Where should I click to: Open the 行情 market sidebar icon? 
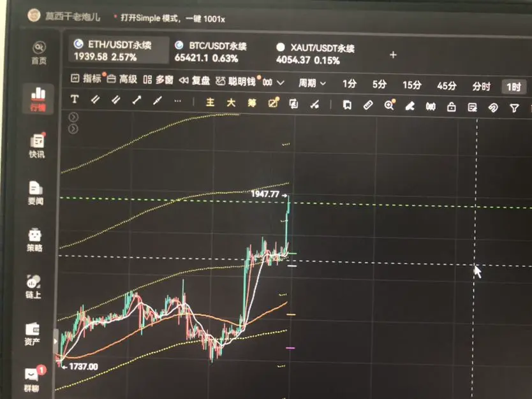[38, 99]
